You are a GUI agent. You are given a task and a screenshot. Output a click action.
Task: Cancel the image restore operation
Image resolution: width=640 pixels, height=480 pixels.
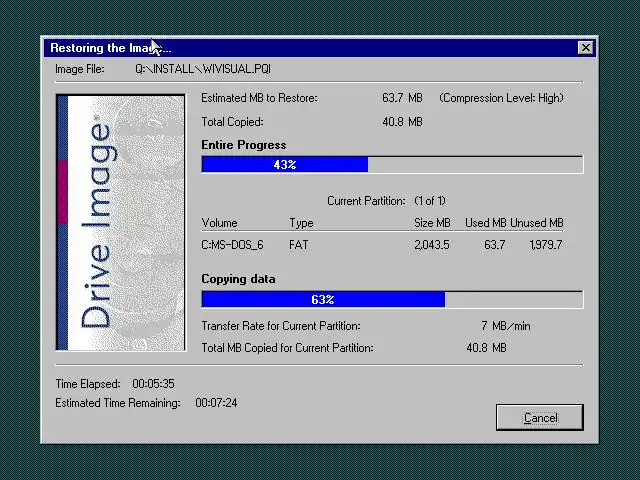pos(540,418)
